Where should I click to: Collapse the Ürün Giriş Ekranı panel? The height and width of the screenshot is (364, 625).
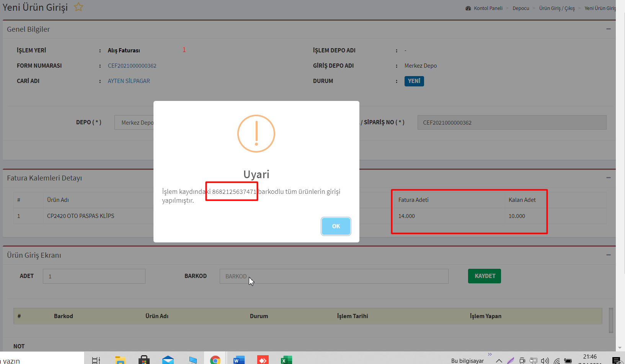[x=608, y=255]
